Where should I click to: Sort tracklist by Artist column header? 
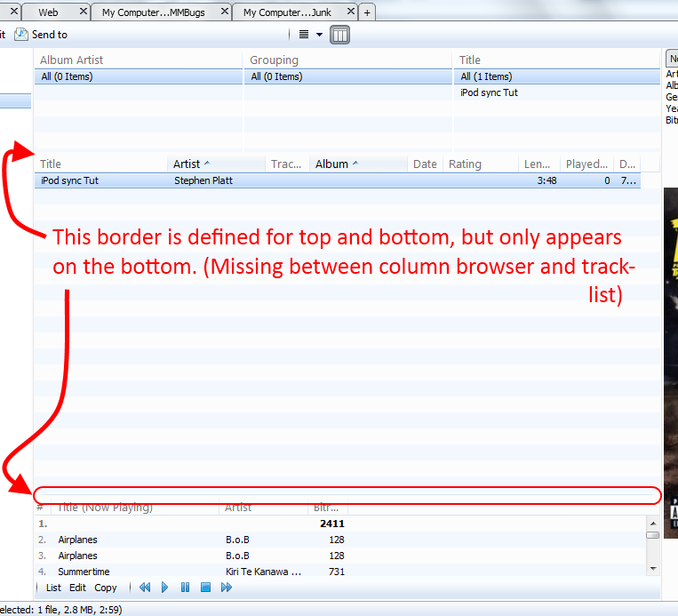tap(187, 164)
